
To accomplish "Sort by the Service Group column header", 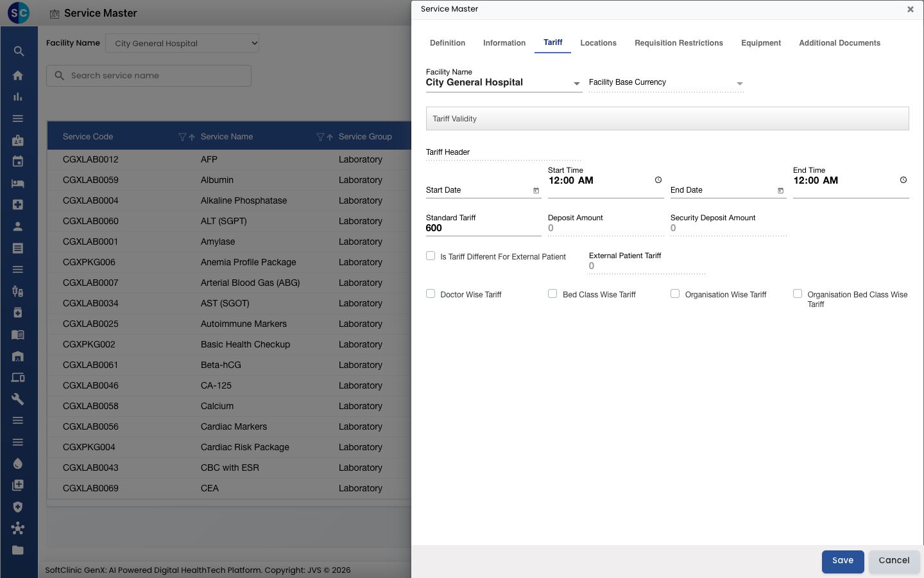I will coord(365,137).
